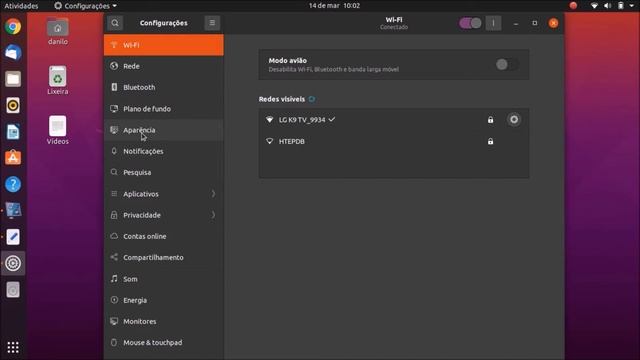Open the Files manager from the dock
This screenshot has height=360, width=640.
pos(13,79)
